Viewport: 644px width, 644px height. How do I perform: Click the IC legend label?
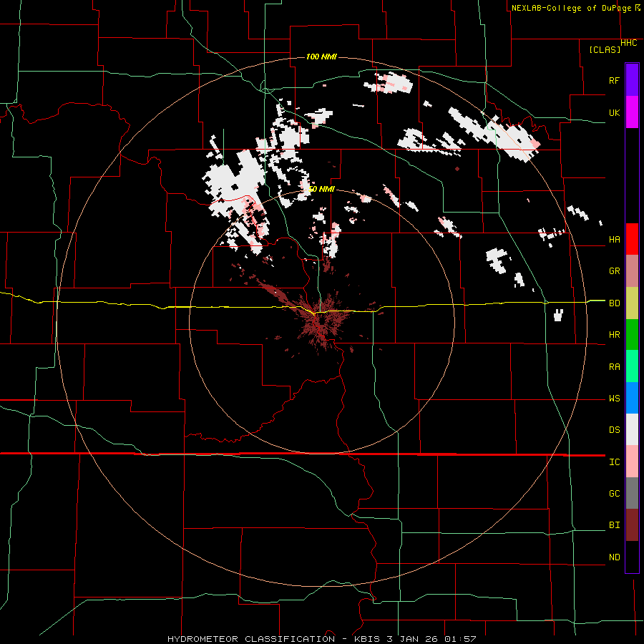(614, 462)
